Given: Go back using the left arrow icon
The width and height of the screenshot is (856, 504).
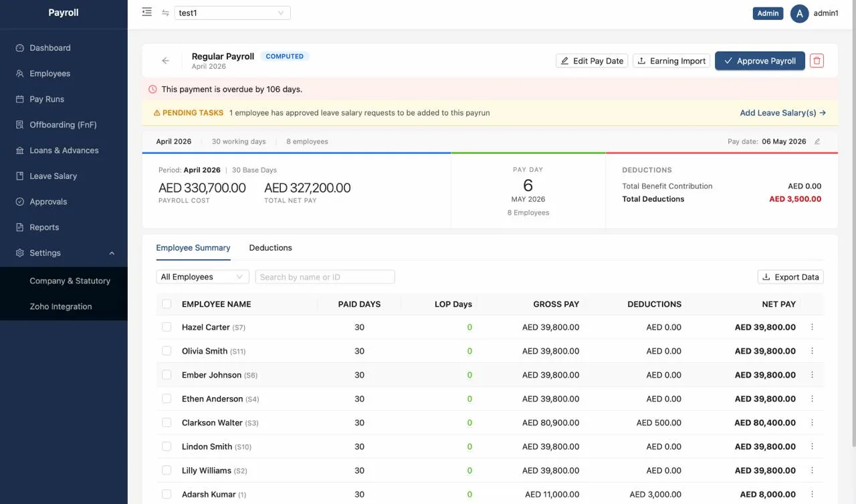Looking at the screenshot, I should click(165, 61).
